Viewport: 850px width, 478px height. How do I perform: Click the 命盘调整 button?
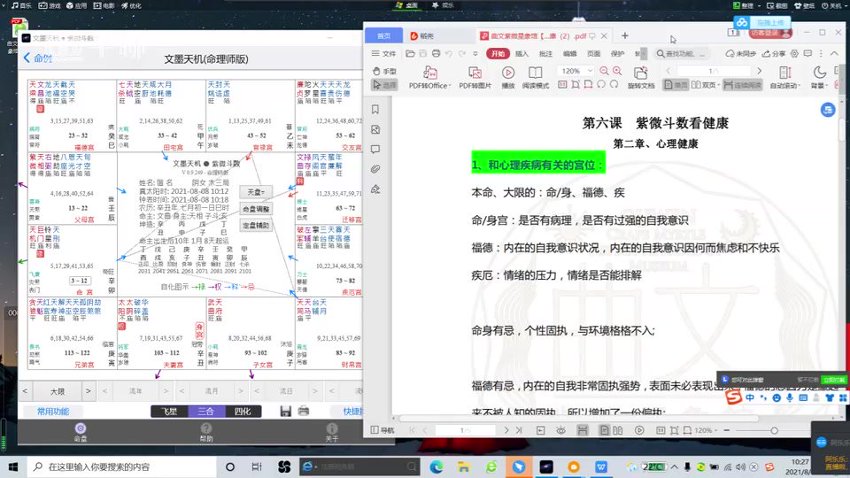[256, 209]
